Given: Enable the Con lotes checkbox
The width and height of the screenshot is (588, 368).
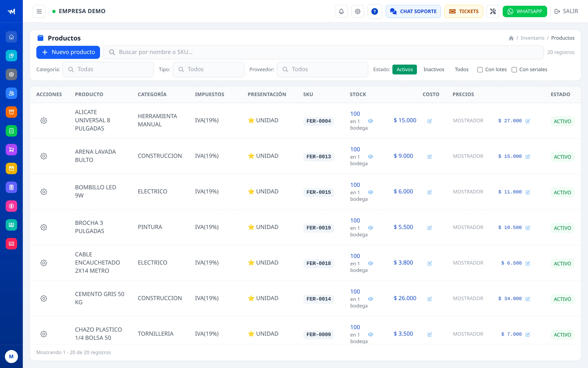Looking at the screenshot, I should coord(480,70).
